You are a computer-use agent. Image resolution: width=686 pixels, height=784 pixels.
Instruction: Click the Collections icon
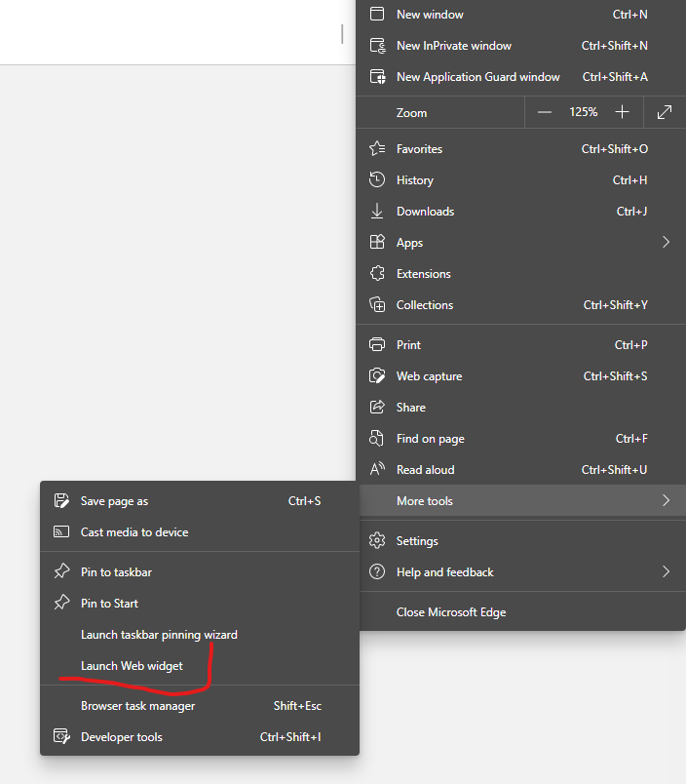(x=377, y=304)
